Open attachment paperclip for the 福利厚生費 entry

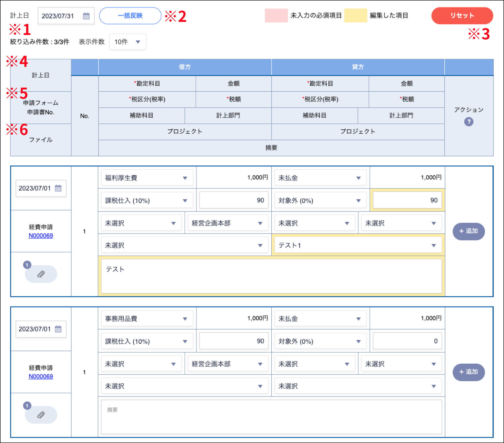(41, 274)
